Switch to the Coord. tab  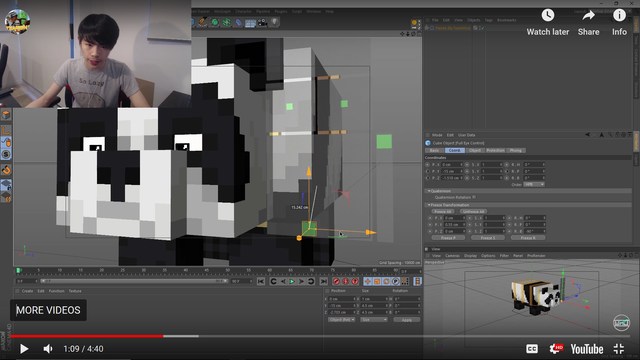tap(454, 151)
